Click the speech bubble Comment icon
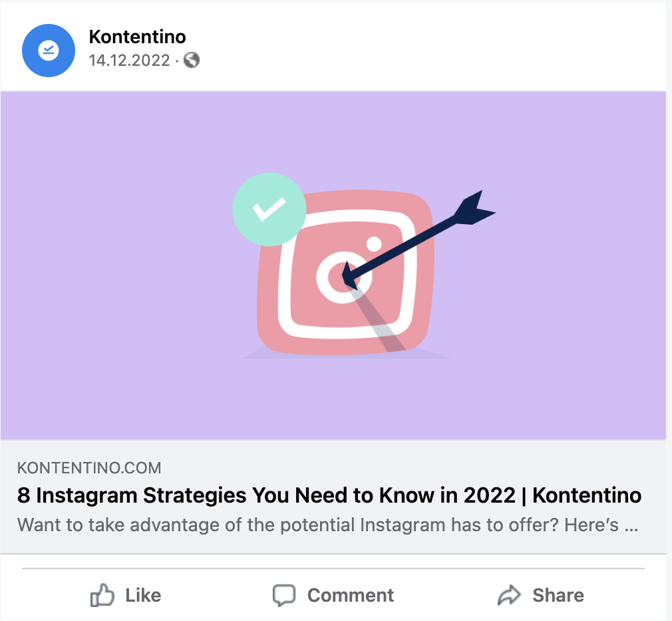Image resolution: width=672 pixels, height=621 pixels. 284,595
